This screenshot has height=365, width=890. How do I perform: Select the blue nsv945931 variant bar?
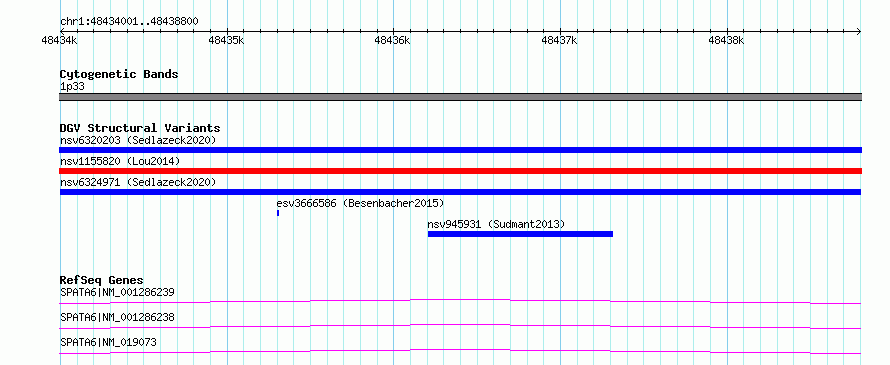[x=520, y=234]
